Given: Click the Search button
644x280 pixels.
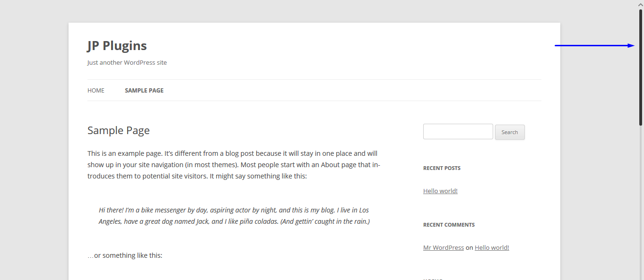Looking at the screenshot, I should (x=510, y=132).
